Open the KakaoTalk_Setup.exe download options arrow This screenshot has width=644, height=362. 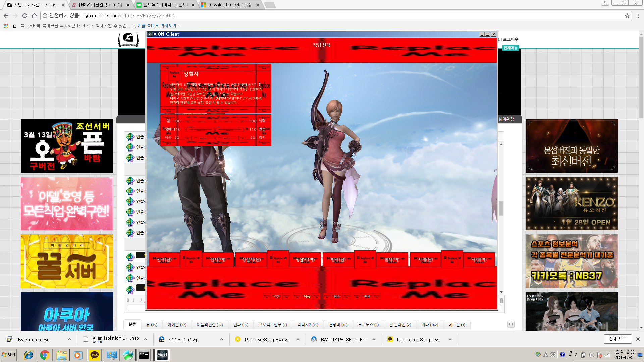(x=450, y=339)
